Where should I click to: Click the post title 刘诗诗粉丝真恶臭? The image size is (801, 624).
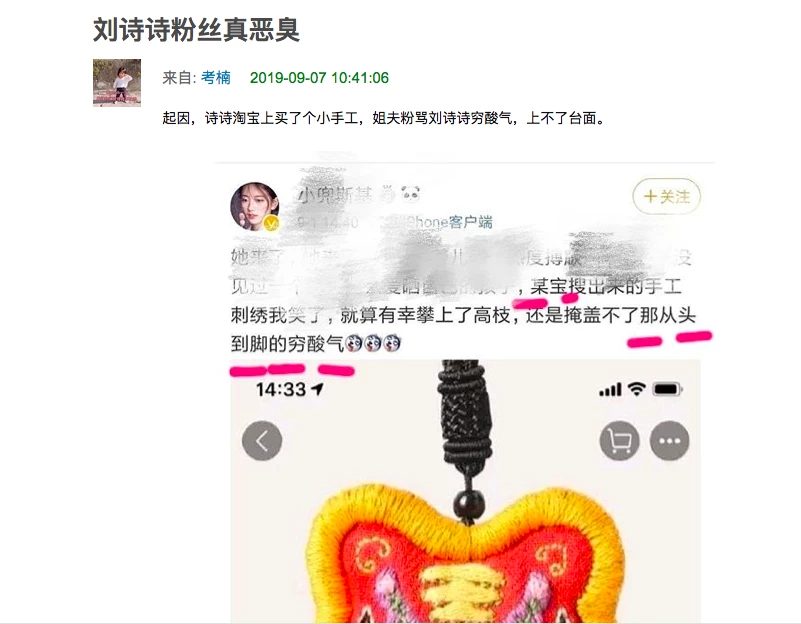(x=196, y=30)
